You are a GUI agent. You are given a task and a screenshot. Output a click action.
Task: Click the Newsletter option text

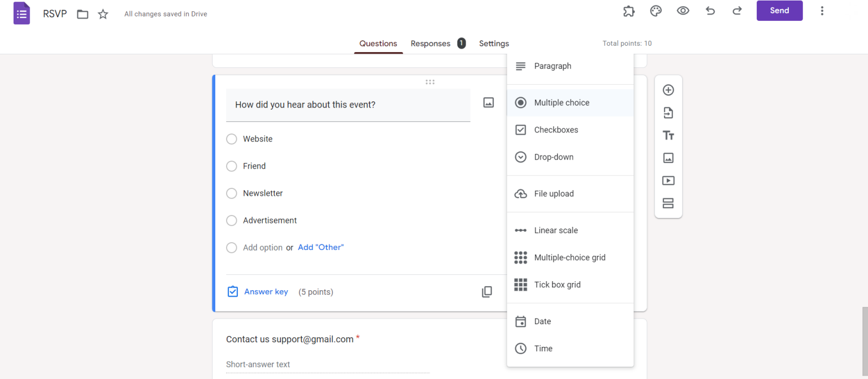(263, 193)
